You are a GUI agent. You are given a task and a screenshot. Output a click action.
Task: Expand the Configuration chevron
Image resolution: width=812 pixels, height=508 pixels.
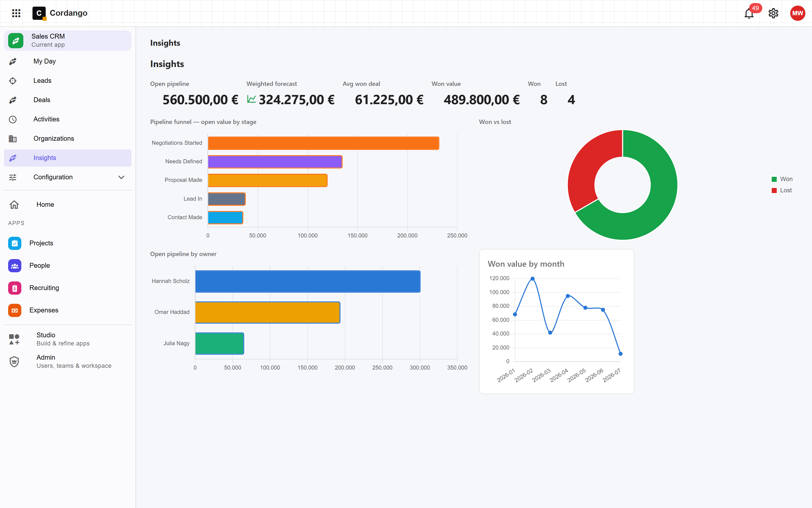click(121, 177)
